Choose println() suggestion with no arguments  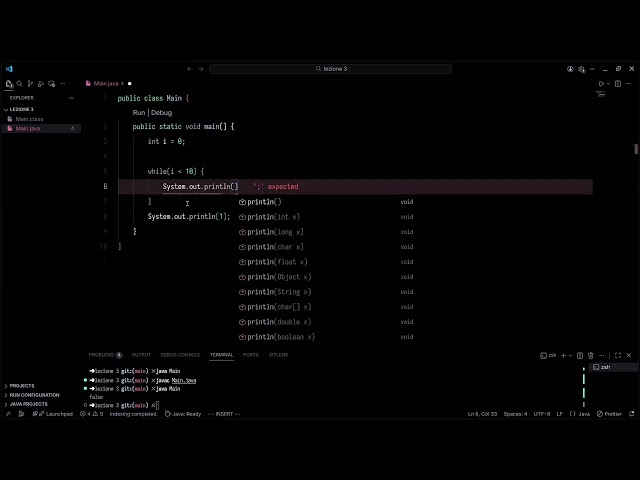[x=327, y=202]
